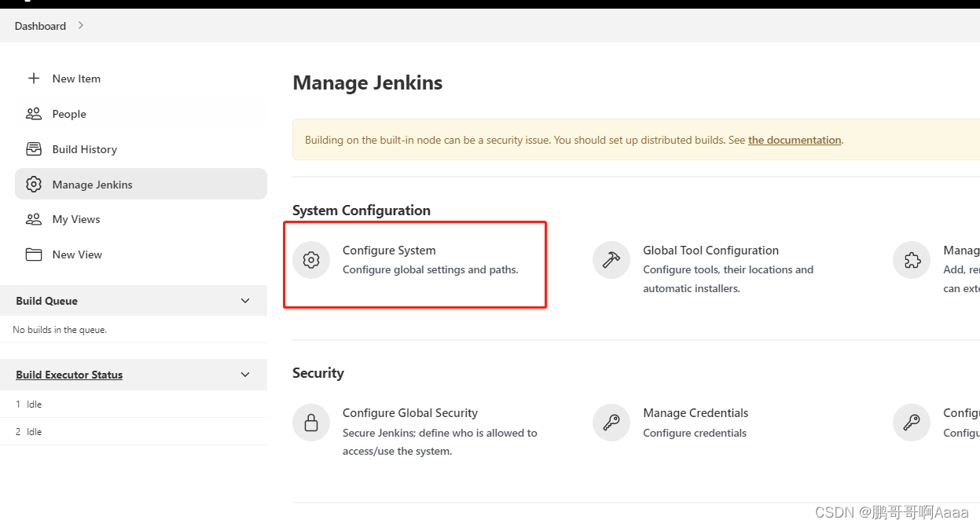Viewport: 980px width, 527px height.
Task: Click the plus icon beside New Item
Action: [34, 79]
